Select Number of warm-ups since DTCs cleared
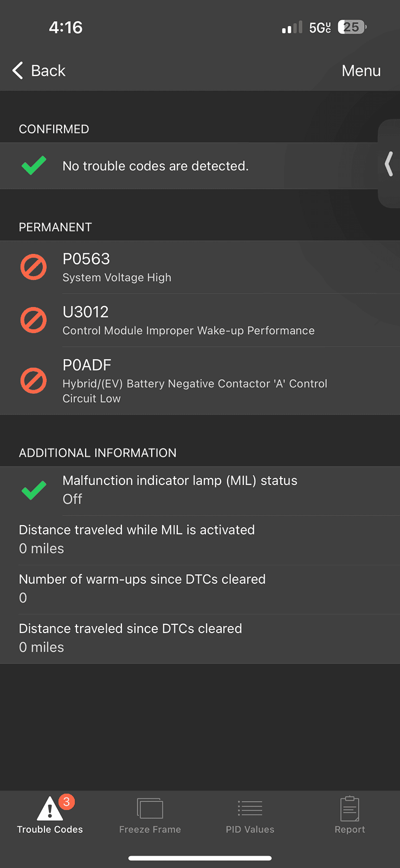 tap(200, 589)
